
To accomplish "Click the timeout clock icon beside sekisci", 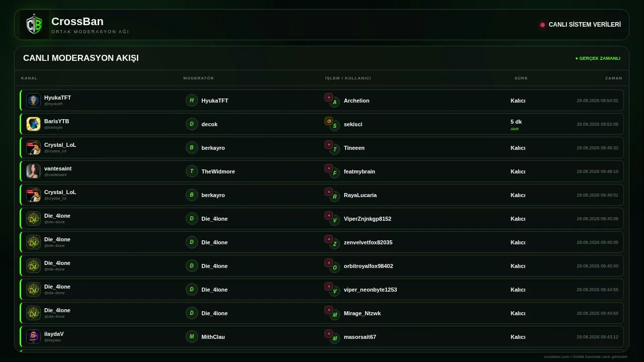I will [329, 121].
